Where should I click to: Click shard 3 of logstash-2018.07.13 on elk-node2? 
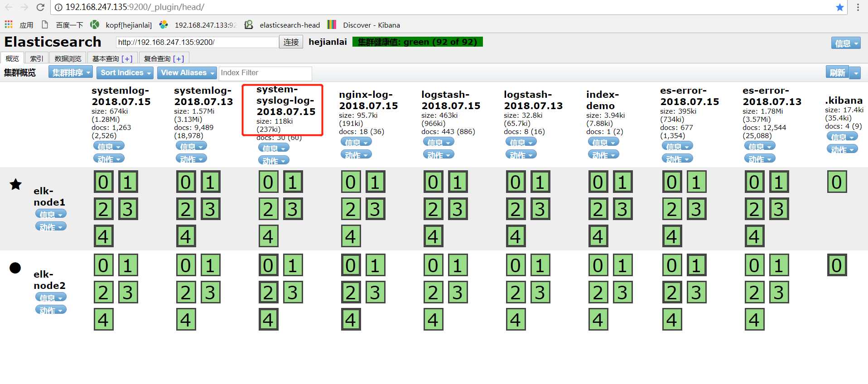coord(540,293)
